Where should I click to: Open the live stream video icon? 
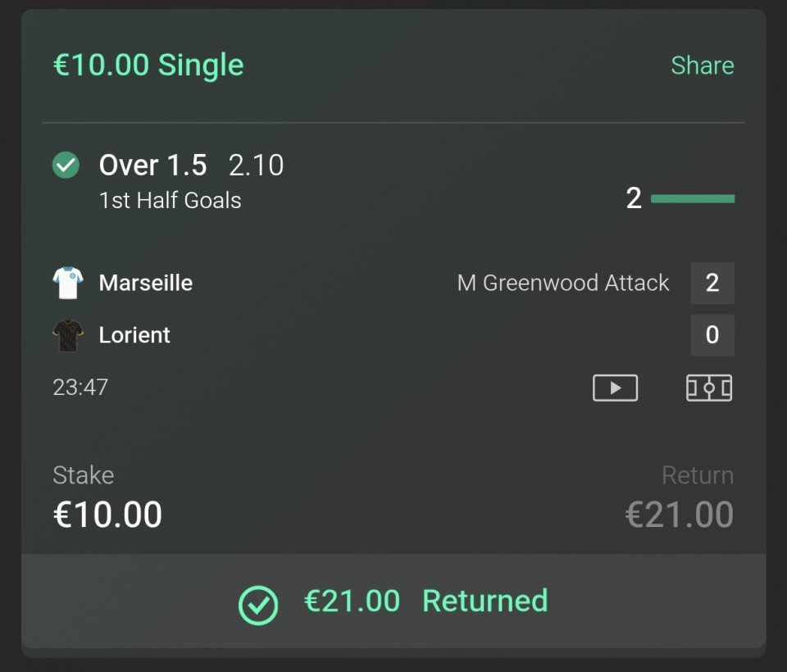point(615,388)
